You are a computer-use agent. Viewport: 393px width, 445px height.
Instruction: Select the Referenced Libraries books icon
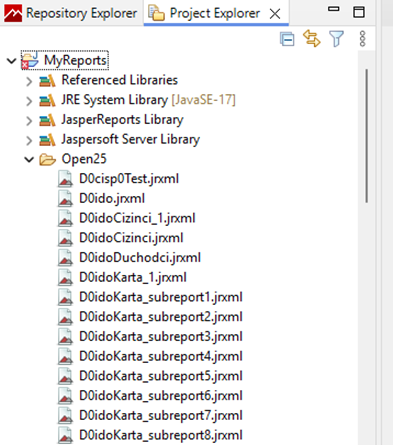(x=47, y=81)
